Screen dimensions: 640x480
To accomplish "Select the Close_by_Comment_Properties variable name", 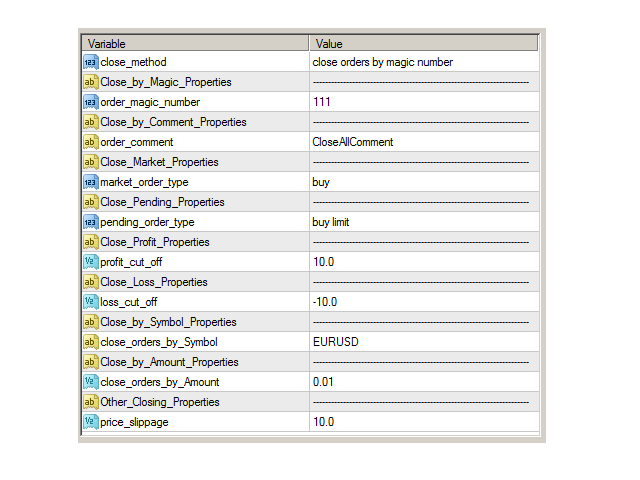I will (x=173, y=122).
